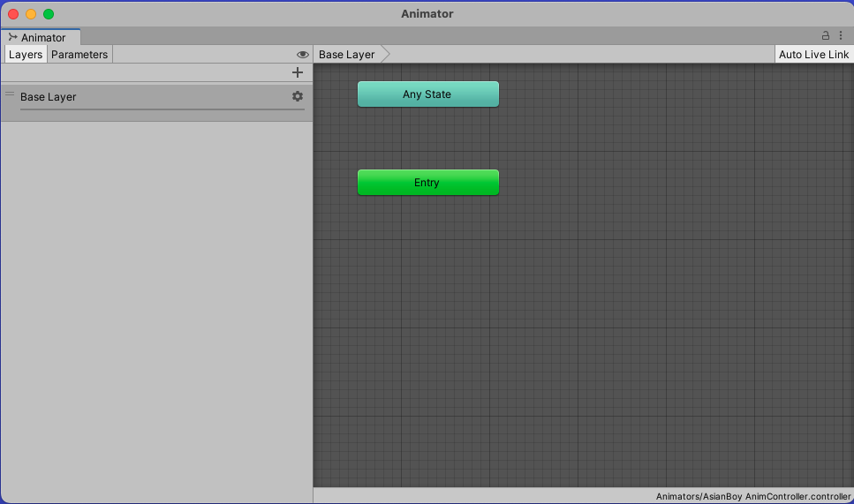Minimize the window using yellow button
The width and height of the screenshot is (854, 504).
click(x=31, y=14)
